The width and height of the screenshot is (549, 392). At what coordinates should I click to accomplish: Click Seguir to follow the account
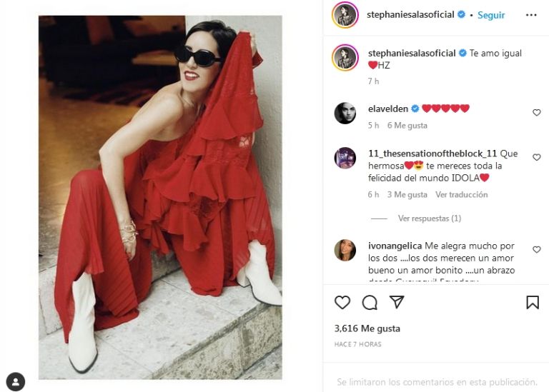(491, 15)
